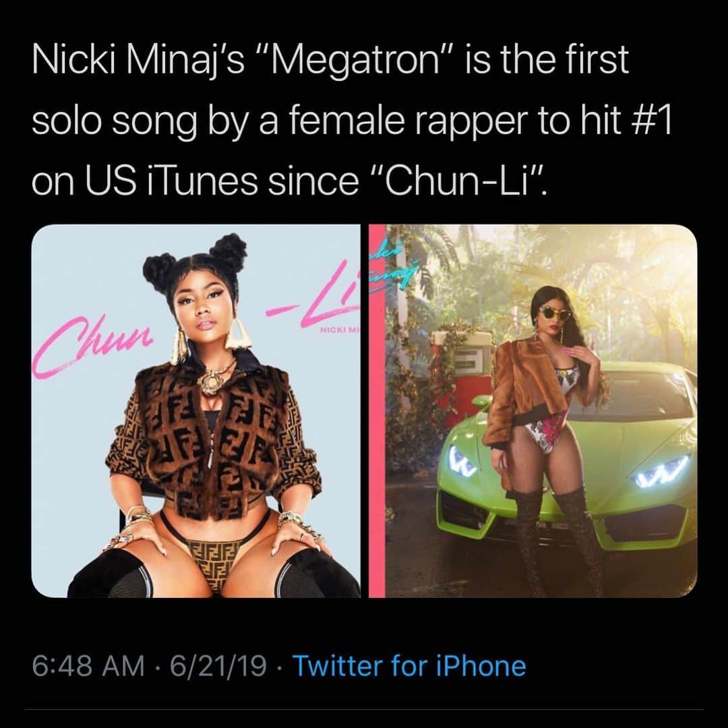Click the 6/21/19 date of the tweet
Image resolution: width=728 pixels, height=728 pixels.
click(x=218, y=666)
